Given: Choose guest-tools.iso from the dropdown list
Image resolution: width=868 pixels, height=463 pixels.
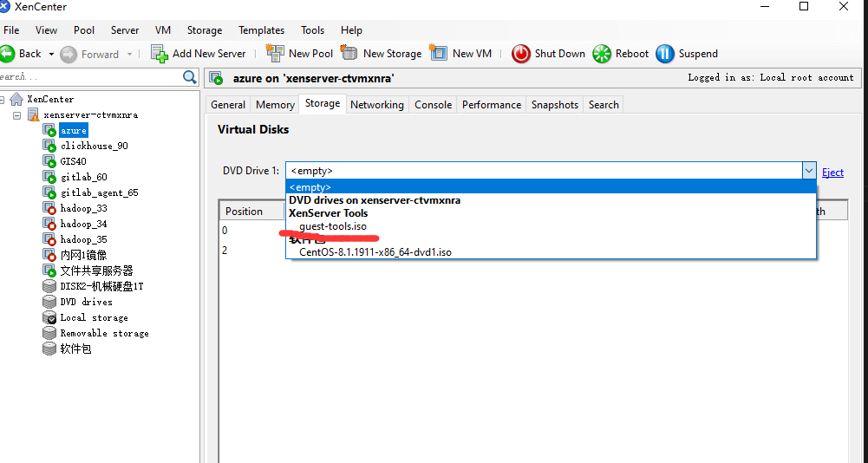Looking at the screenshot, I should coord(333,226).
